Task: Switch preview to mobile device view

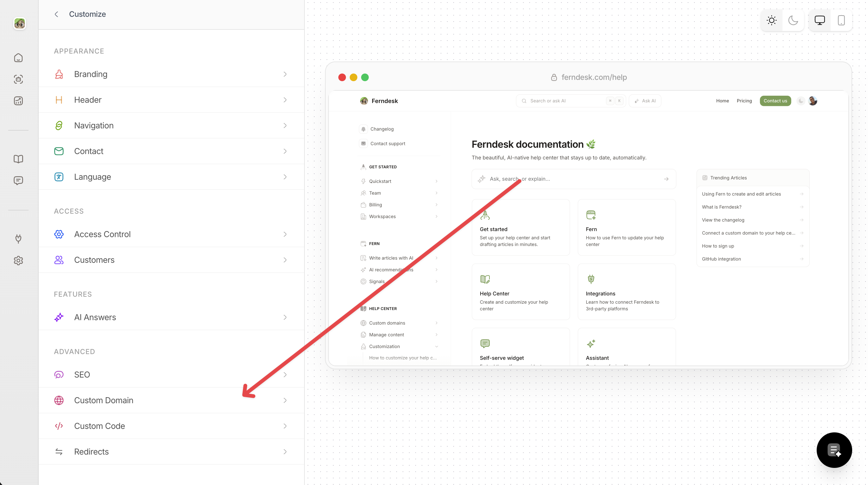Action: [841, 20]
